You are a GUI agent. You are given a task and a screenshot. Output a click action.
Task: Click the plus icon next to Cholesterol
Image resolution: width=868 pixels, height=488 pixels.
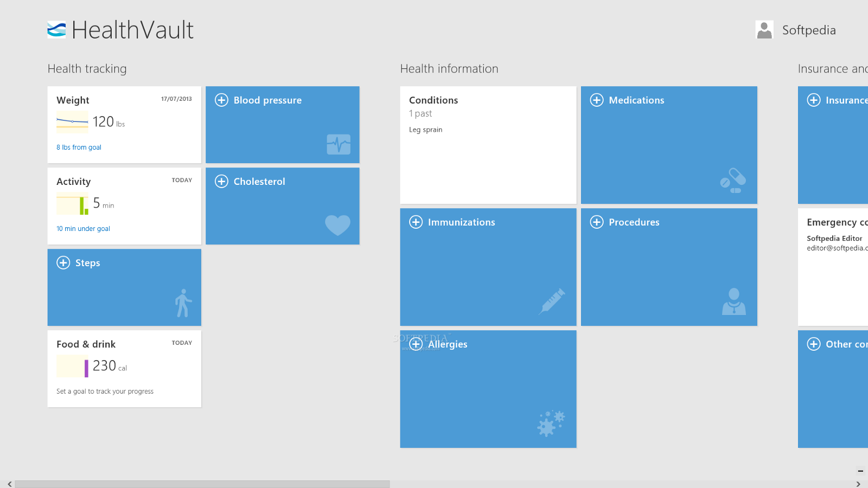(x=221, y=182)
